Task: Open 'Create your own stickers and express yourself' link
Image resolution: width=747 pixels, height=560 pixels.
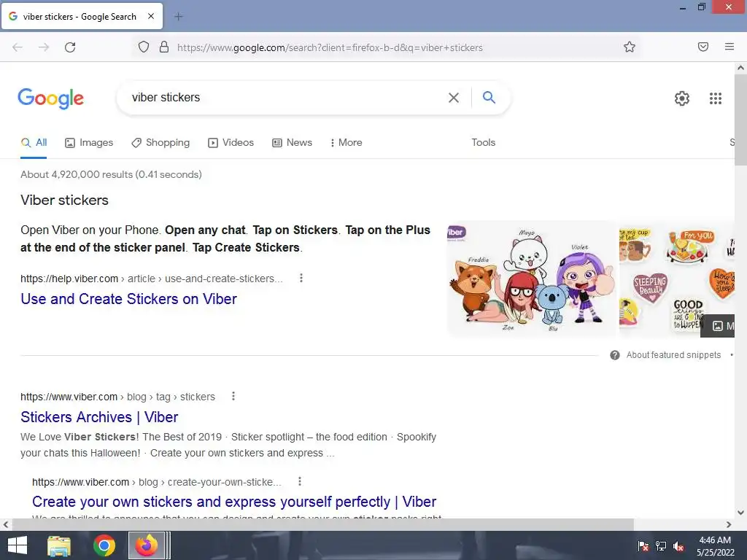Action: [x=234, y=502]
